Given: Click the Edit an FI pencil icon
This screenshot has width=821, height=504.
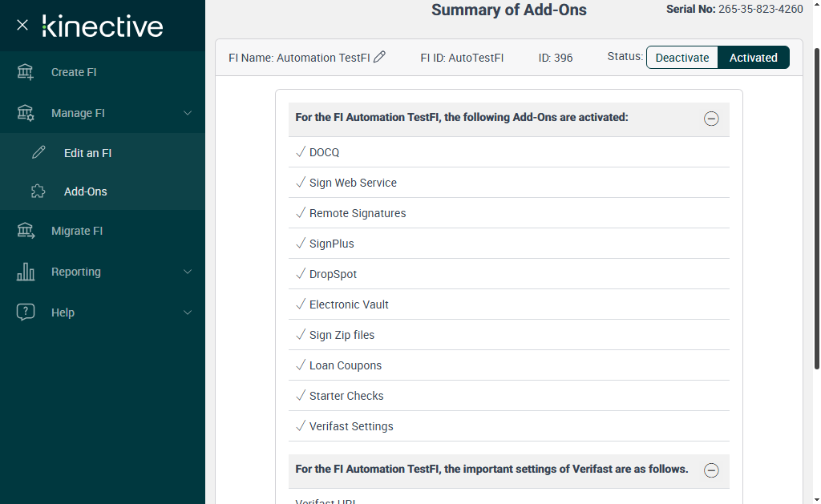Looking at the screenshot, I should click(x=38, y=153).
